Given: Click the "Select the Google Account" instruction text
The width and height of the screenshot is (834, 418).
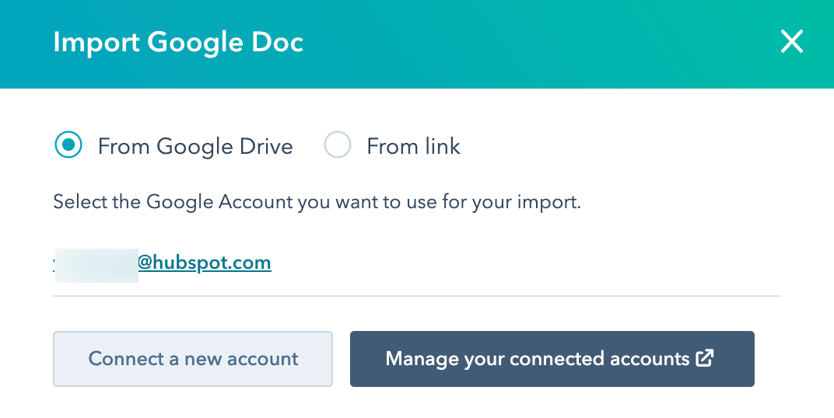Looking at the screenshot, I should tap(316, 202).
